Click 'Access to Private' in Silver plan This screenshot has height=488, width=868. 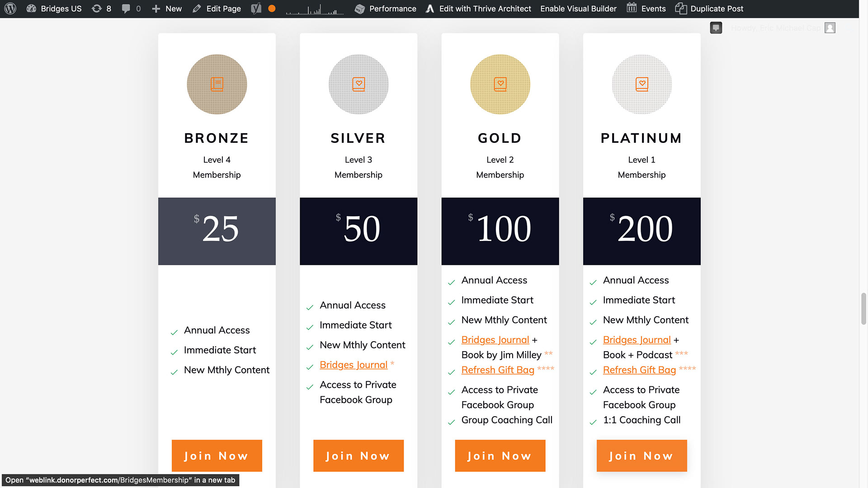[x=358, y=385]
